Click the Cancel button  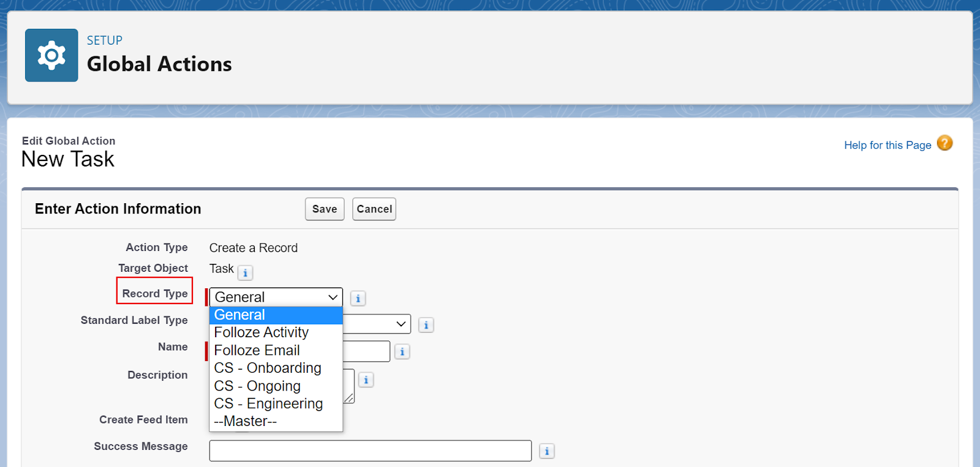pos(374,209)
